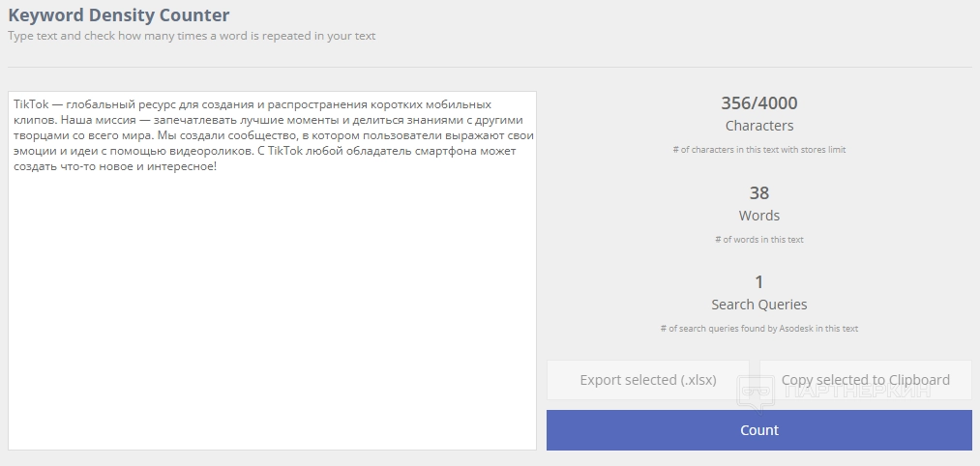This screenshot has height=466, width=980.
Task: Click the word 'смартфона' in the text
Action: coord(439,151)
